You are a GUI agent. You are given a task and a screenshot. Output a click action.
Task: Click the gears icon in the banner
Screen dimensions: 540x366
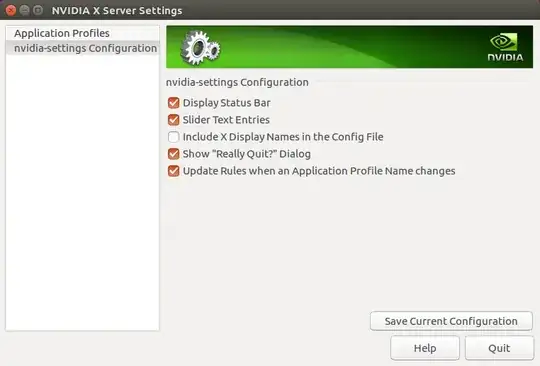[x=200, y=48]
